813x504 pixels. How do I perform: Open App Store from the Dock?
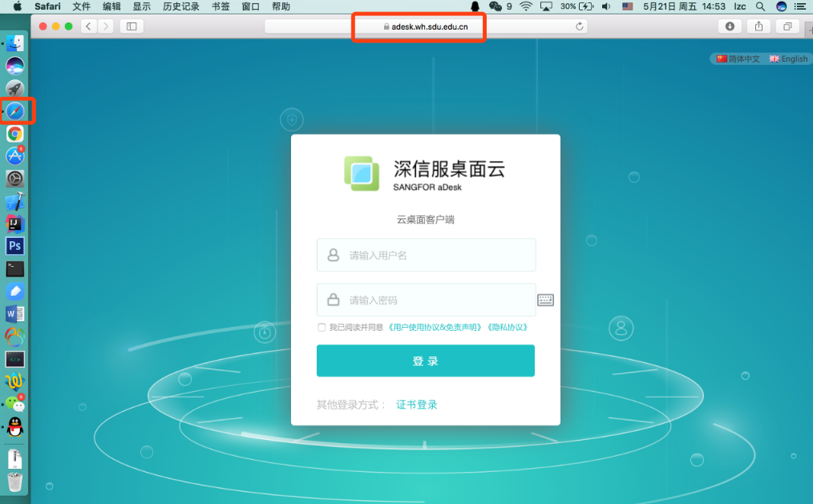tap(14, 156)
